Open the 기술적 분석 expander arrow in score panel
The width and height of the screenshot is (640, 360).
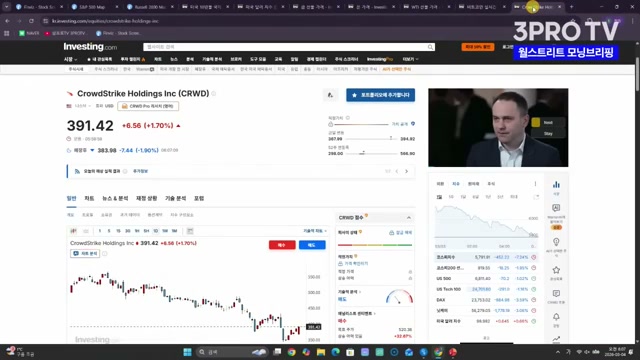tap(360, 292)
